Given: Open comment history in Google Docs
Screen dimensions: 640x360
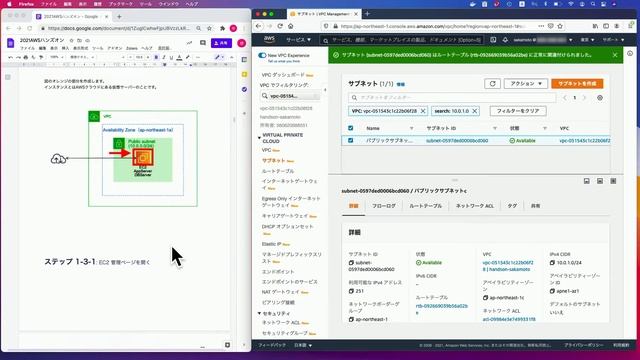Looking at the screenshot, I should 203,43.
